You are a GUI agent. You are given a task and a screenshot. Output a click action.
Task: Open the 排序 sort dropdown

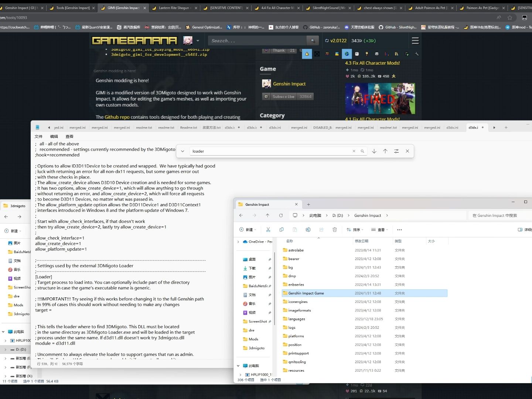coord(355,230)
